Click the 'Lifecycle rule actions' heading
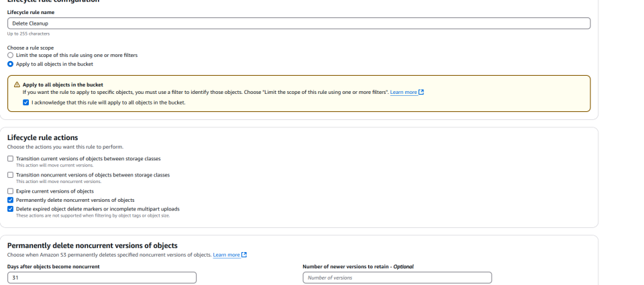This screenshot has width=644, height=285. 42,137
